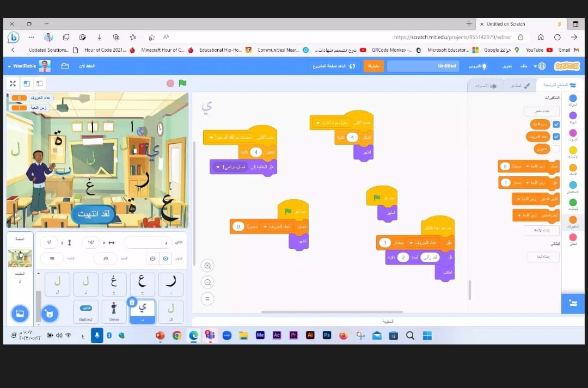Open the WaelRabie account menu
588x388 pixels.
click(29, 66)
